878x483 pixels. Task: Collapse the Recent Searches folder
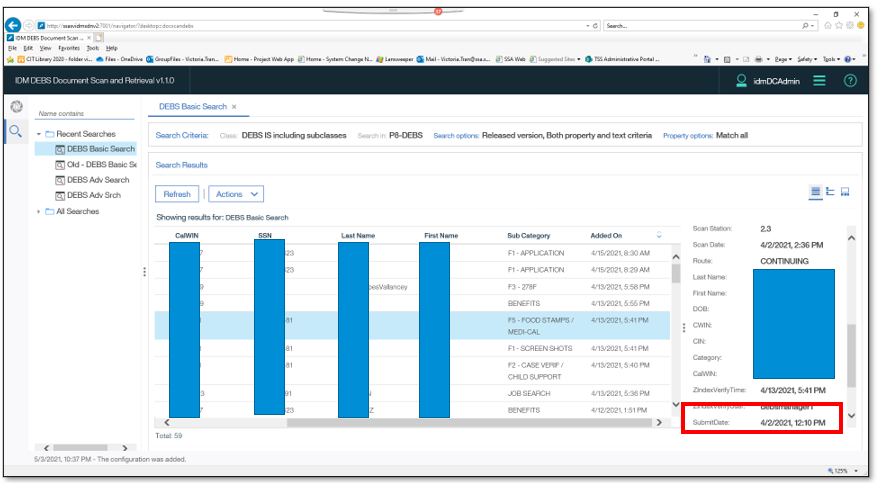[x=39, y=134]
